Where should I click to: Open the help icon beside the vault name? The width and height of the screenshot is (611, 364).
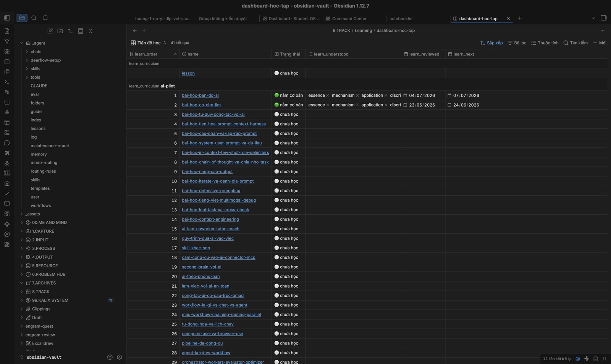pos(110,357)
